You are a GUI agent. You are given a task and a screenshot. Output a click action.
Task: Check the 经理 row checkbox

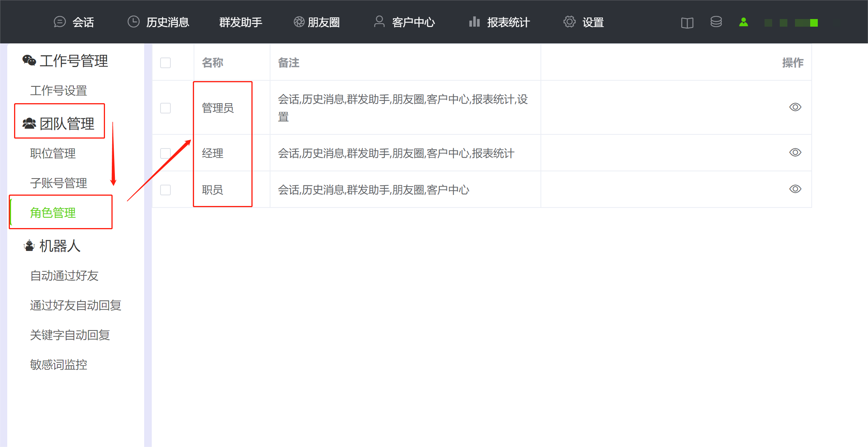165,153
